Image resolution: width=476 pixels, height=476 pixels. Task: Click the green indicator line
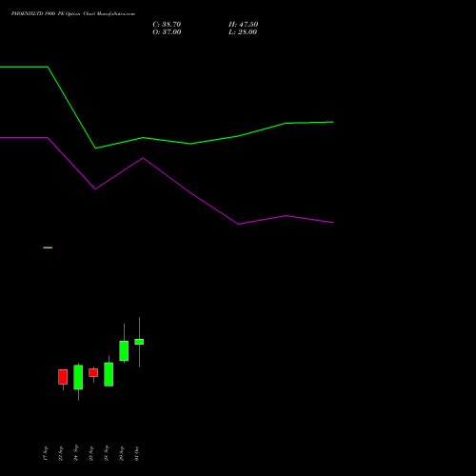pos(190,144)
